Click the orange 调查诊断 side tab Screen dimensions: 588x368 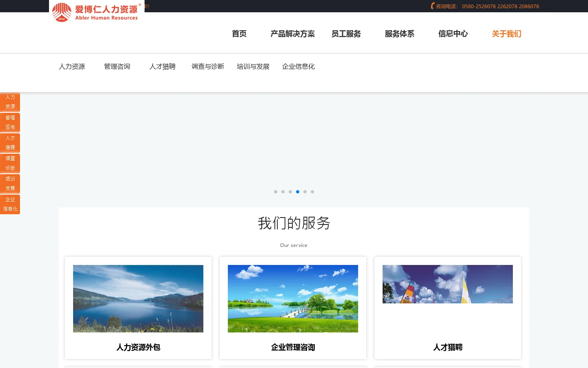pyautogui.click(x=10, y=164)
